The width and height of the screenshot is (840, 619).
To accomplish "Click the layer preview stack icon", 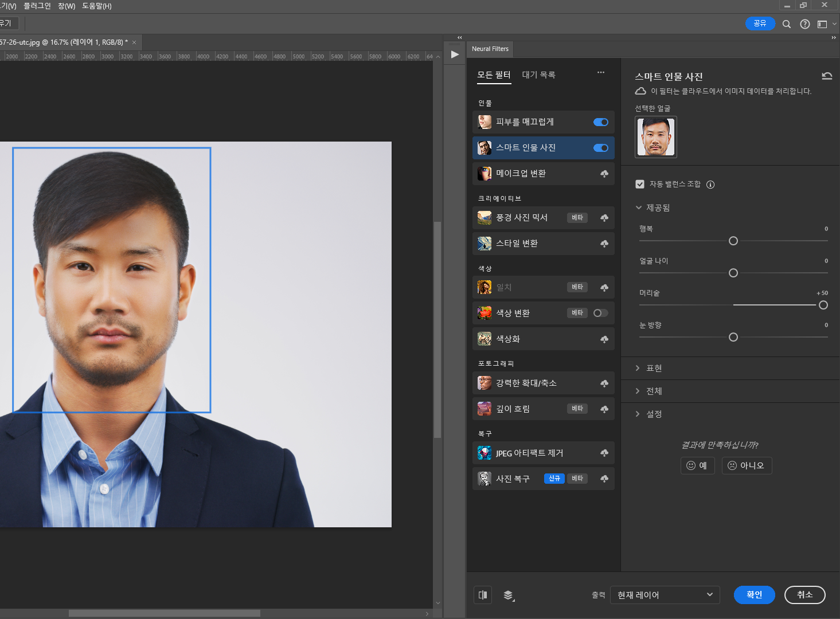I will 509,596.
